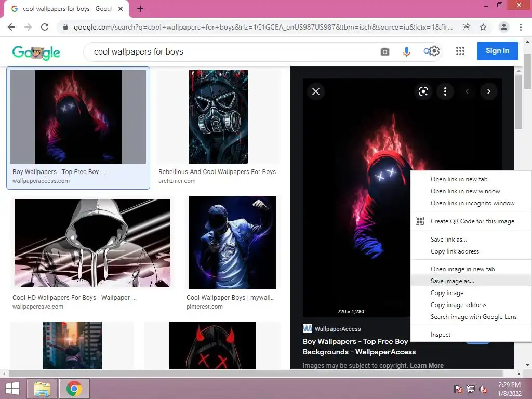Show previous image in preview panel

(x=467, y=91)
